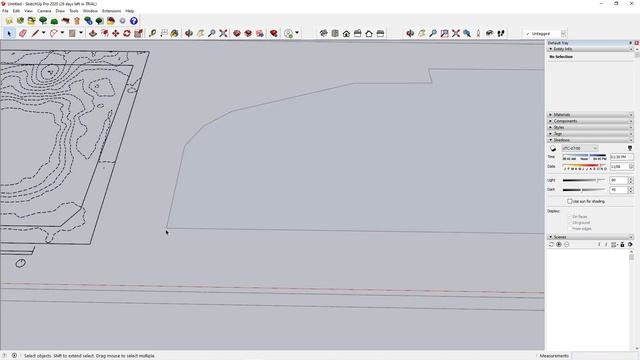
Task: Toggle the On ground display checkbox
Action: pyautogui.click(x=570, y=223)
